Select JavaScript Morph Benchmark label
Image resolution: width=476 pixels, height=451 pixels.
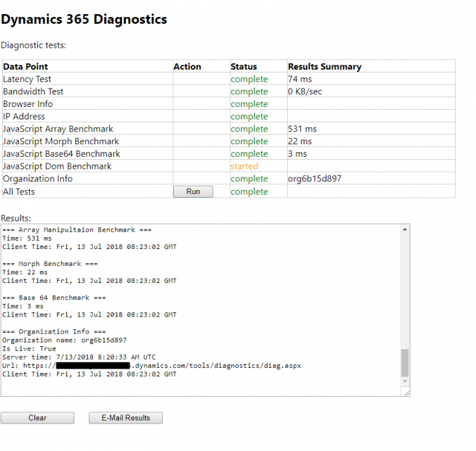pos(61,141)
